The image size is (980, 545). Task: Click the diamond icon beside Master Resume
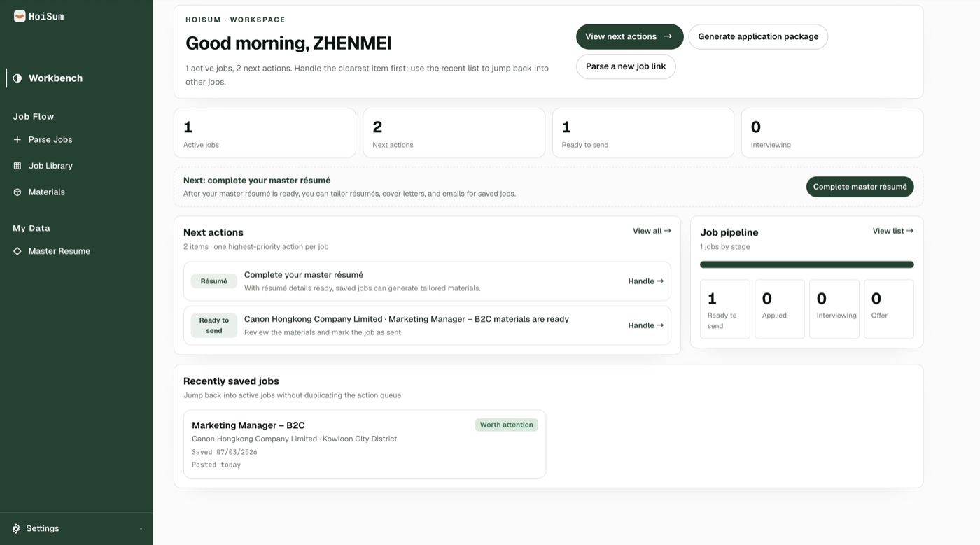point(17,251)
